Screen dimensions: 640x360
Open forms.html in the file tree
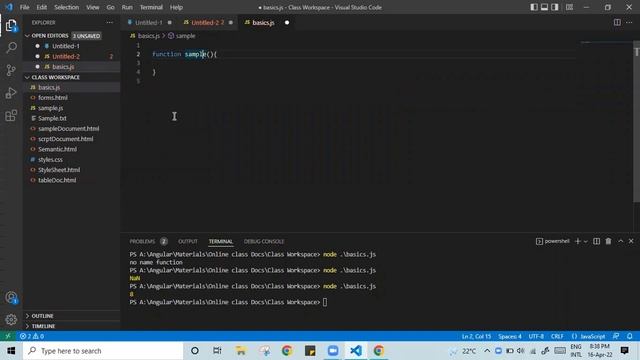53,98
